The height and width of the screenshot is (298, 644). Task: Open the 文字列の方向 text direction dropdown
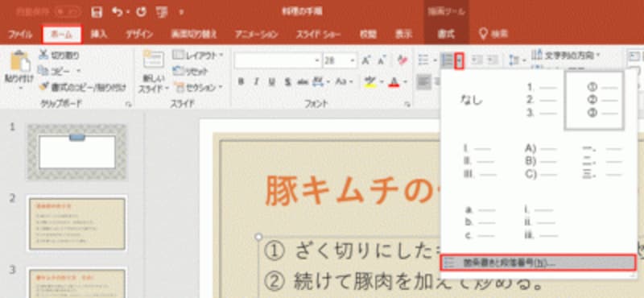click(566, 55)
